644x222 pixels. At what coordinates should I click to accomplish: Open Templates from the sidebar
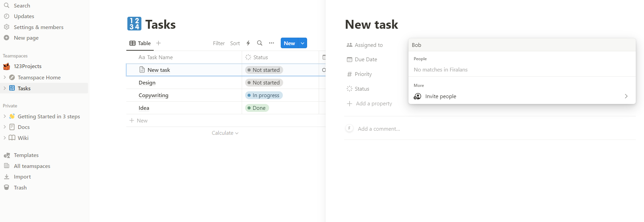point(26,155)
